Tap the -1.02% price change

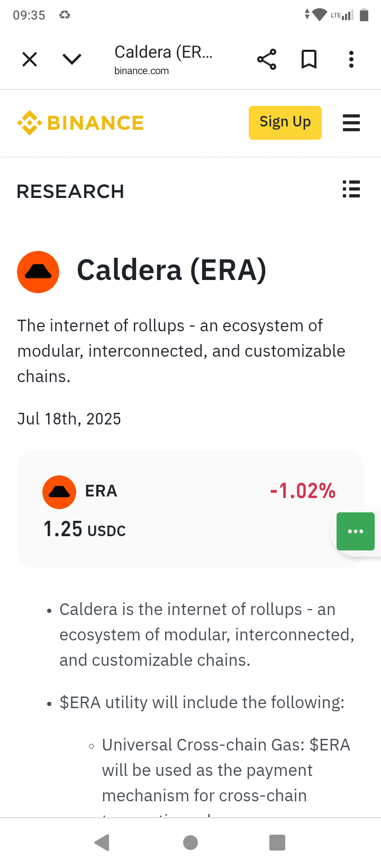click(x=303, y=491)
